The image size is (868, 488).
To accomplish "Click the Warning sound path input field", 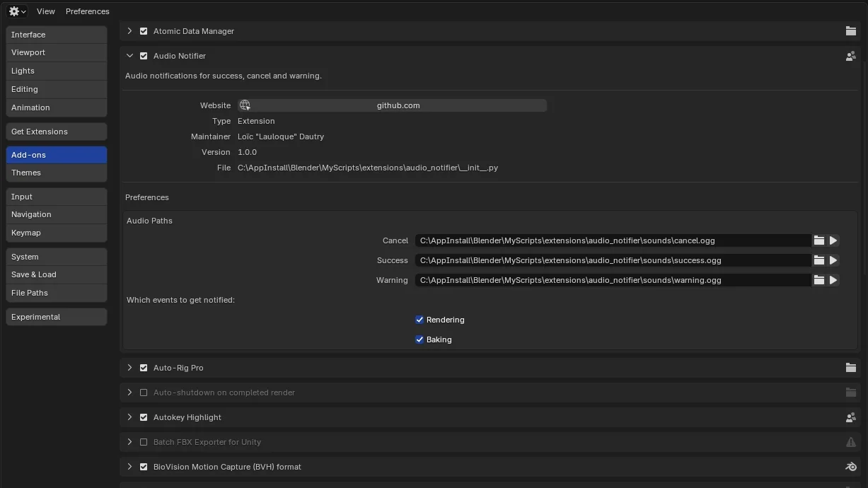I will pos(613,279).
